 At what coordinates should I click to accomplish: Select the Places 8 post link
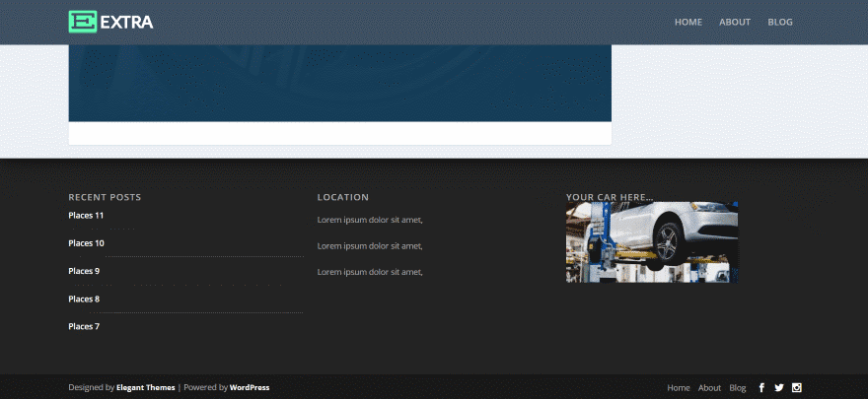84,299
